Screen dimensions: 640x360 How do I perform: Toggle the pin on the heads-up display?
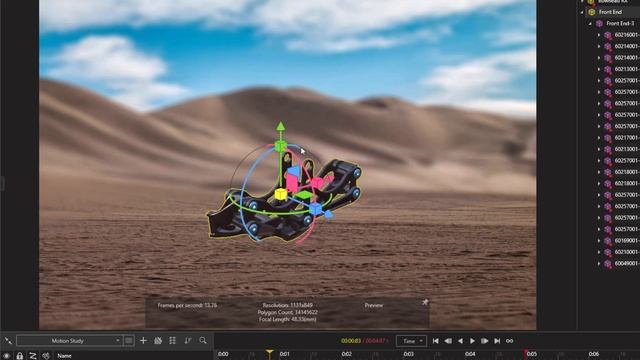(425, 302)
